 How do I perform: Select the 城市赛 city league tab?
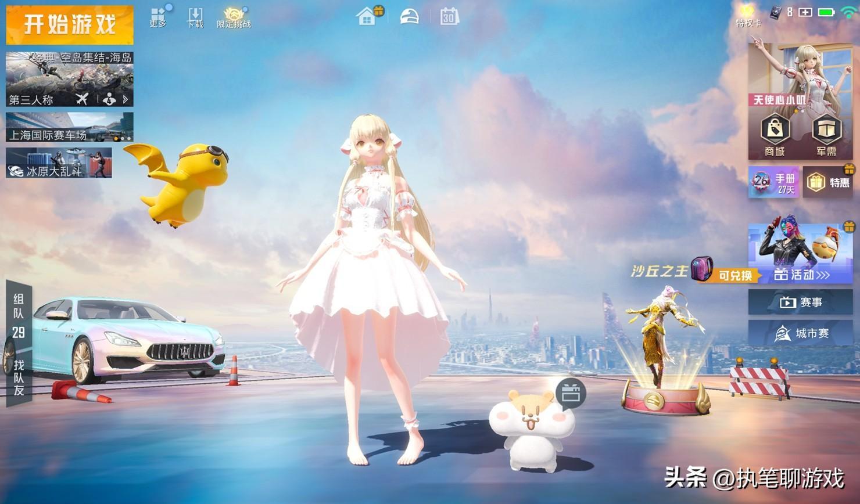800,333
